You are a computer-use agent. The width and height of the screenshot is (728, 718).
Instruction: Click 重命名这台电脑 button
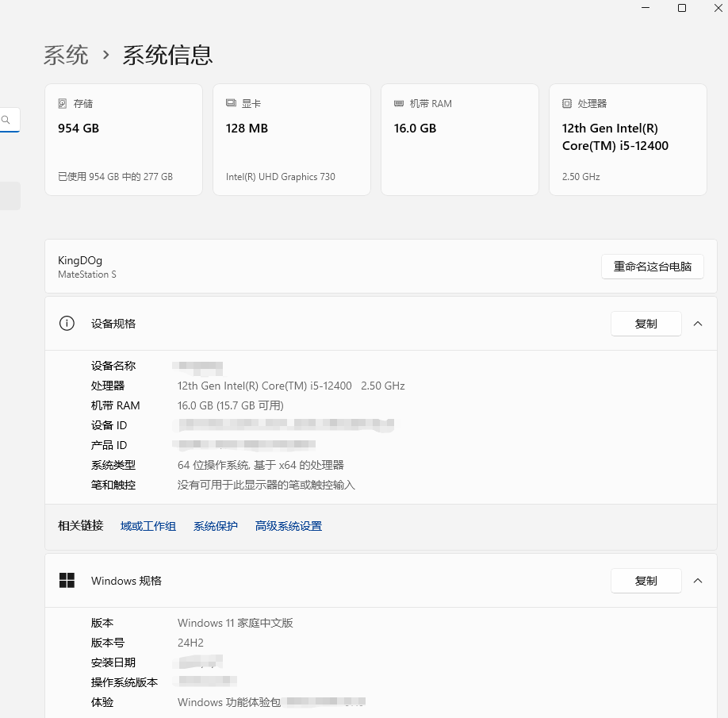[653, 267]
